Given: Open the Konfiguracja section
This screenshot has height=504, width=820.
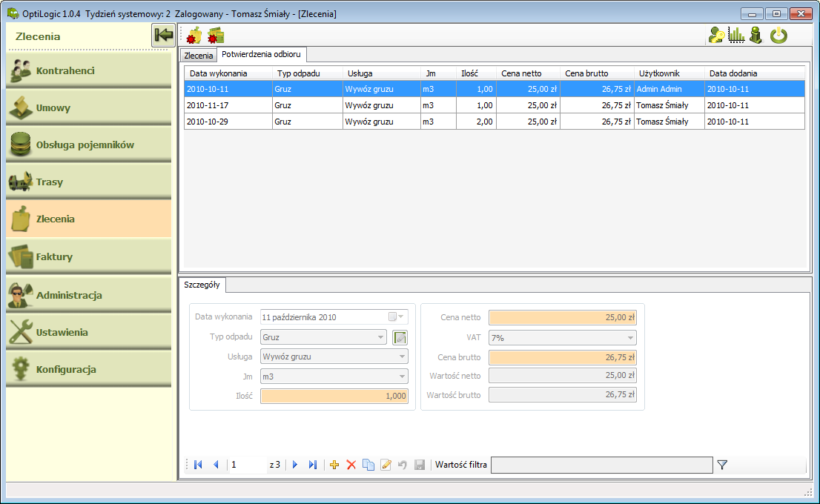Looking at the screenshot, I should [x=88, y=369].
